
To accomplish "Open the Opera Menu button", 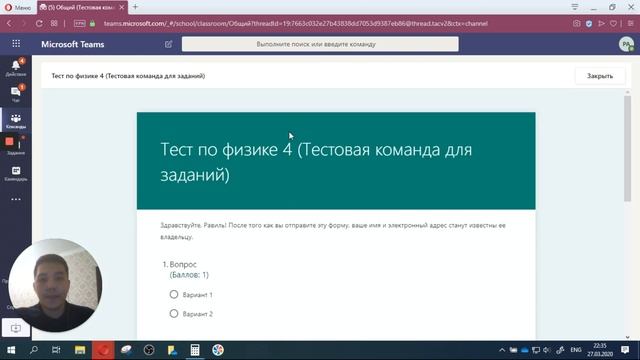I will click(18, 7).
